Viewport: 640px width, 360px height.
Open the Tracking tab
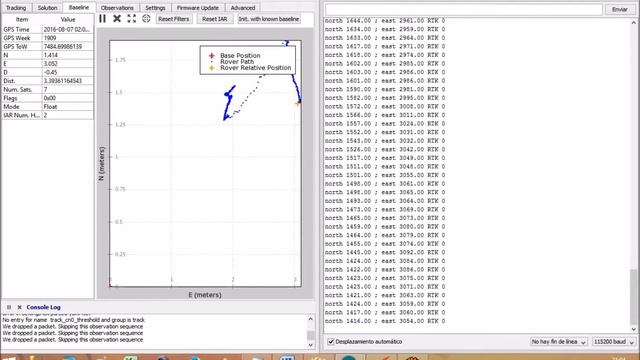16,8
